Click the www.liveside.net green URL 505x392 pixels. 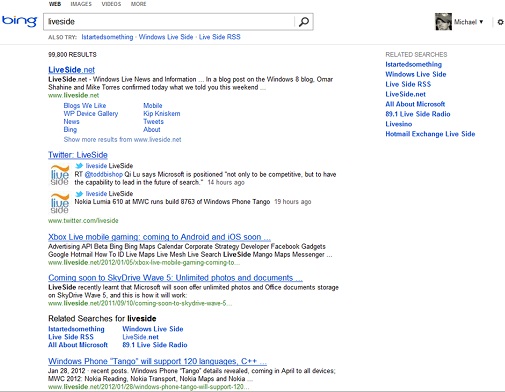pyautogui.click(x=74, y=95)
